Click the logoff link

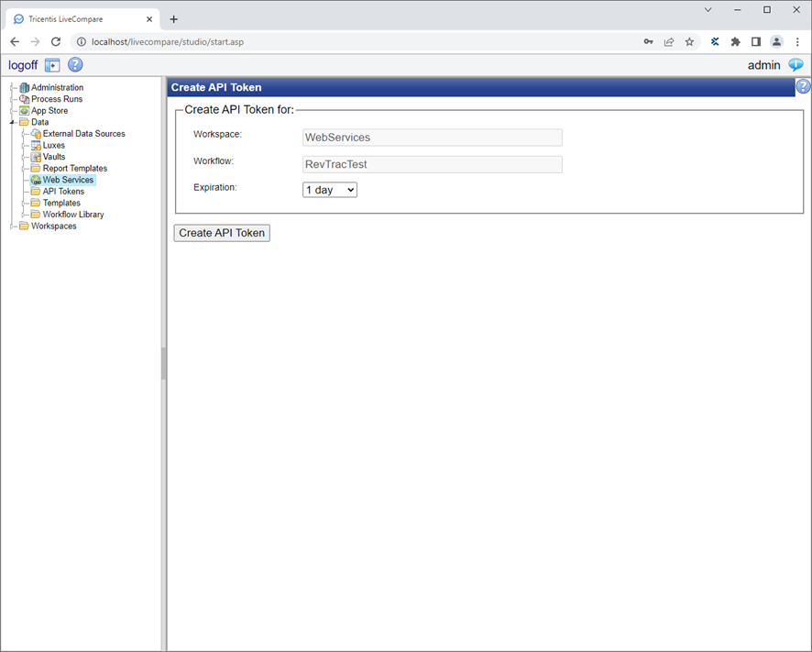[22, 65]
